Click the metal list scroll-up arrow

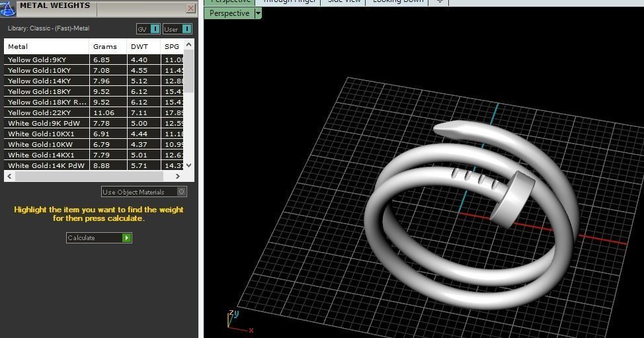[x=189, y=44]
